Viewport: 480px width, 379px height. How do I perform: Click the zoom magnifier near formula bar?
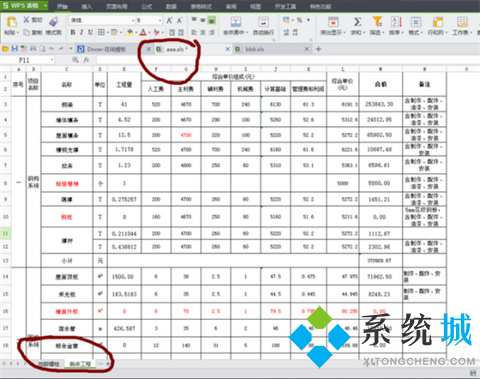pos(75,60)
